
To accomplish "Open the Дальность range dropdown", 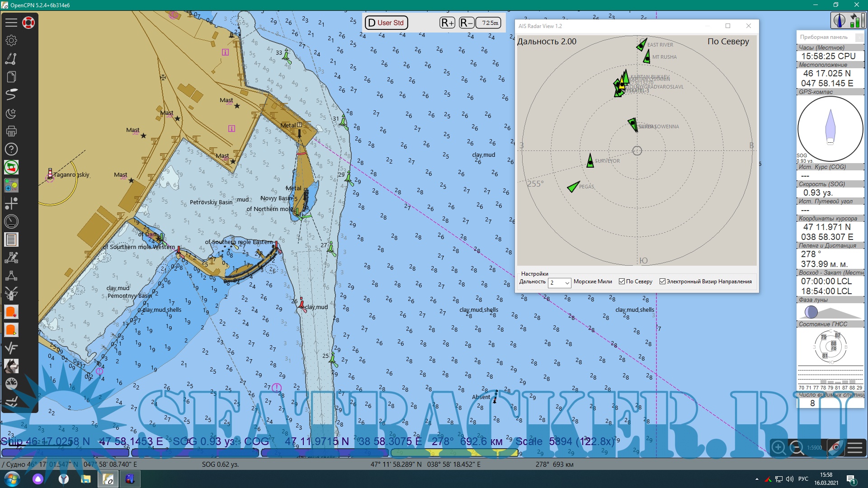I will [x=560, y=282].
